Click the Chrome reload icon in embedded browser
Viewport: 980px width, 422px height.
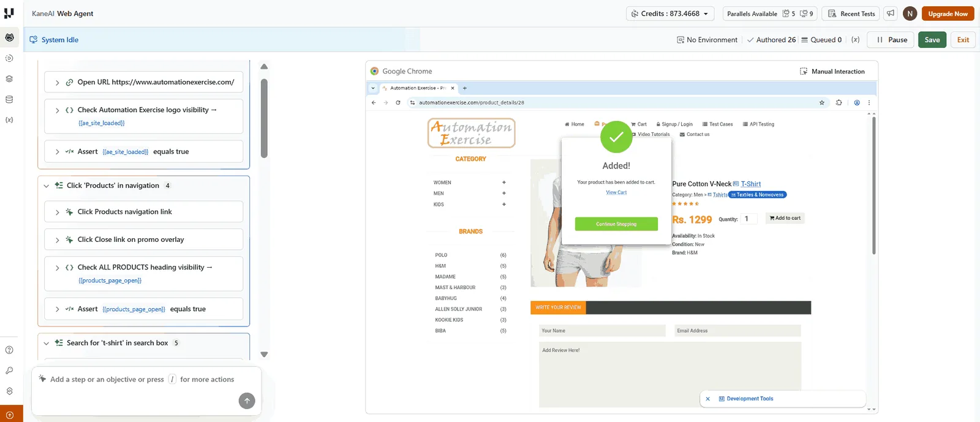pyautogui.click(x=398, y=102)
